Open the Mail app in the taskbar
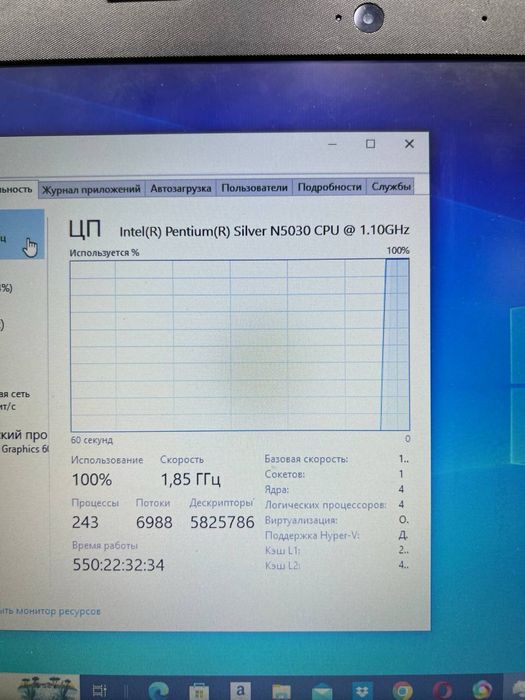525x700 pixels. pyautogui.click(x=321, y=692)
